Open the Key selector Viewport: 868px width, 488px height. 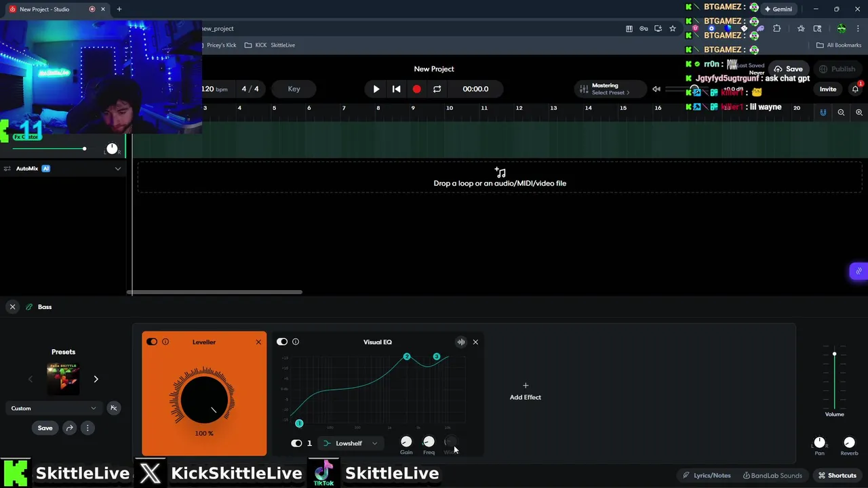(294, 89)
